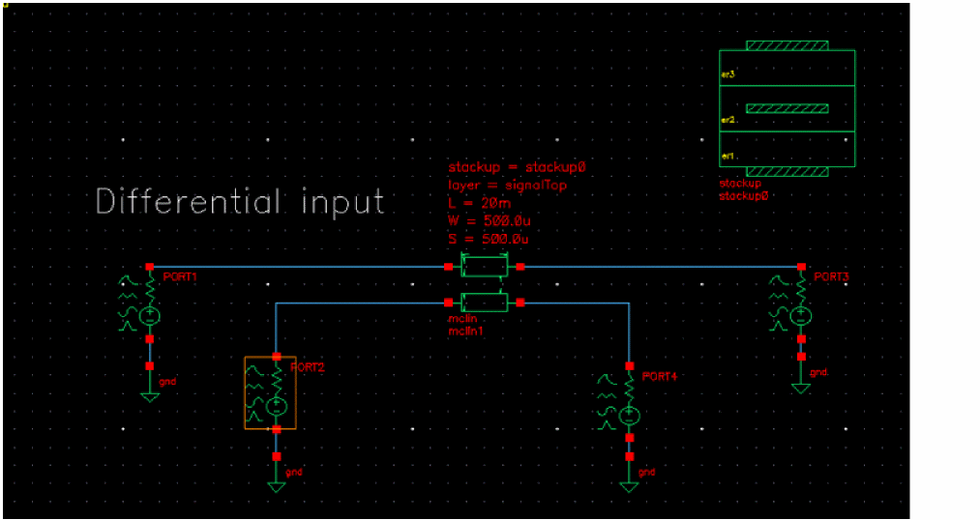The height and width of the screenshot is (520, 980).
Task: Click the top hatched metal layer in stackup
Action: (787, 45)
